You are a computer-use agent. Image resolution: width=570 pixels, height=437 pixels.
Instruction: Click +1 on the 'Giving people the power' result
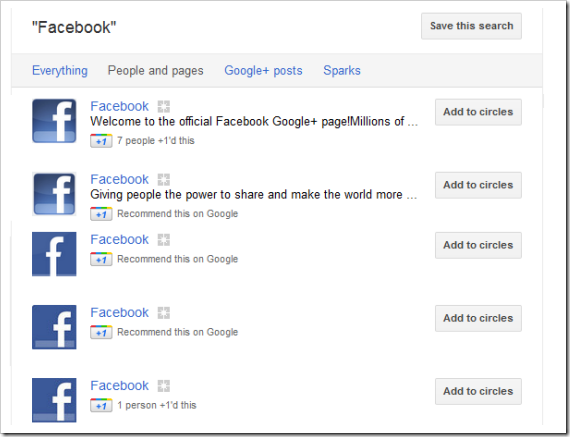(x=101, y=214)
